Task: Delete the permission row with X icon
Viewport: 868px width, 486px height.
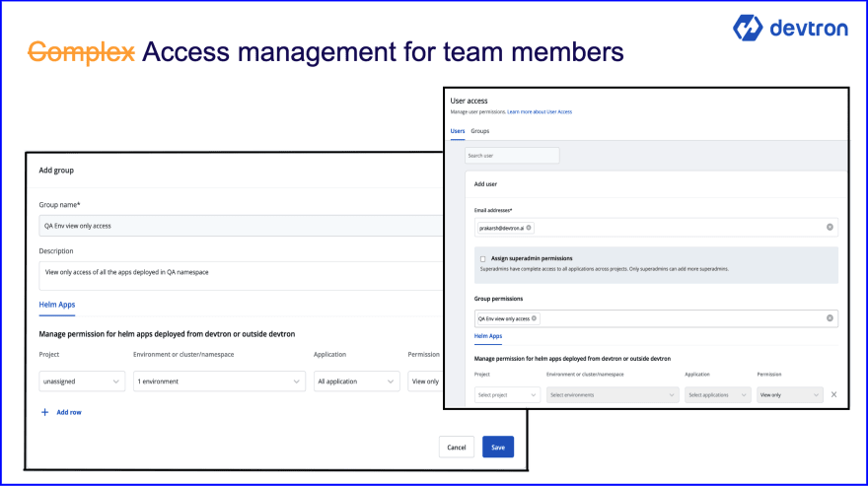Action: [x=833, y=394]
